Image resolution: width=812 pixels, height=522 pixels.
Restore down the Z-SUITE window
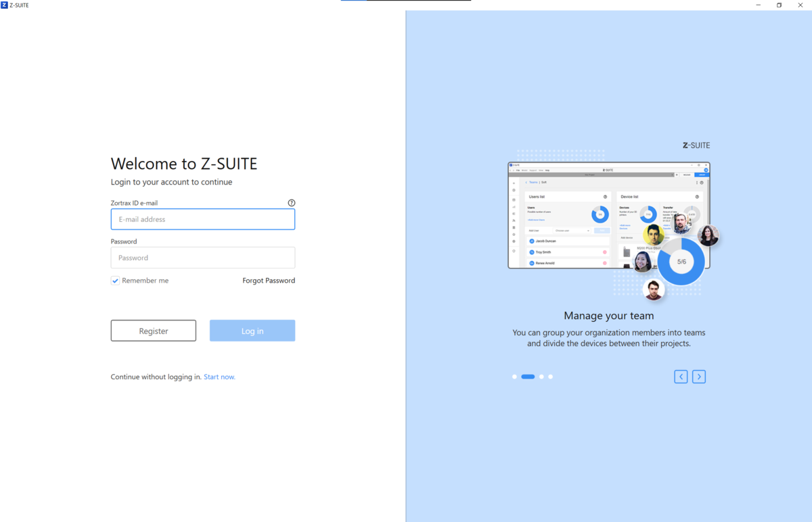[779, 5]
